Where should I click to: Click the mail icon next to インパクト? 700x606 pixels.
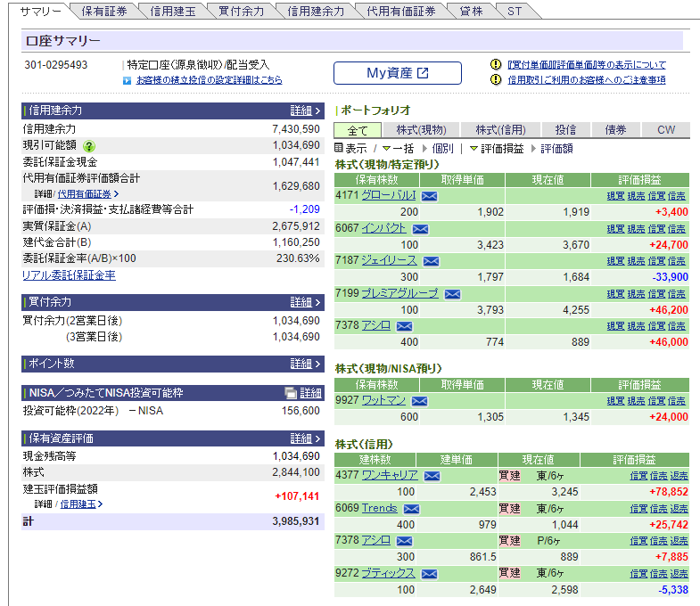click(x=420, y=229)
